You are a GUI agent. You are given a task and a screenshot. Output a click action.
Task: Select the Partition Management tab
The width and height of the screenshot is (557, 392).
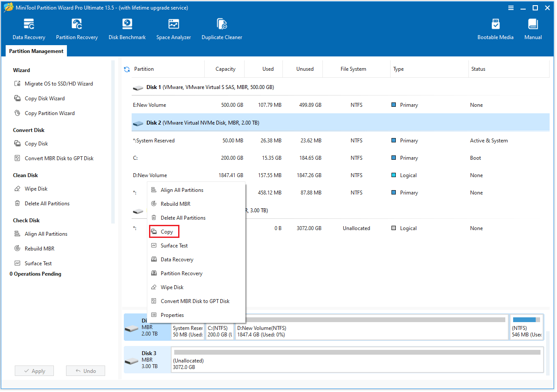(x=36, y=51)
